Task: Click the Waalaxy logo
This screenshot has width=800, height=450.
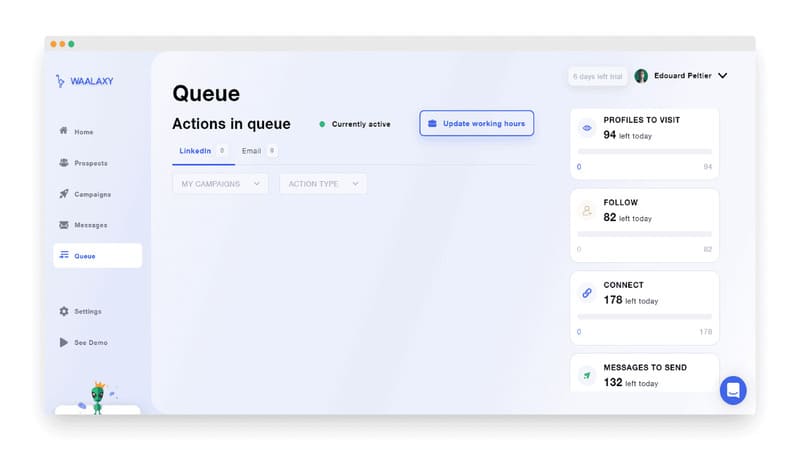Action: (x=85, y=81)
